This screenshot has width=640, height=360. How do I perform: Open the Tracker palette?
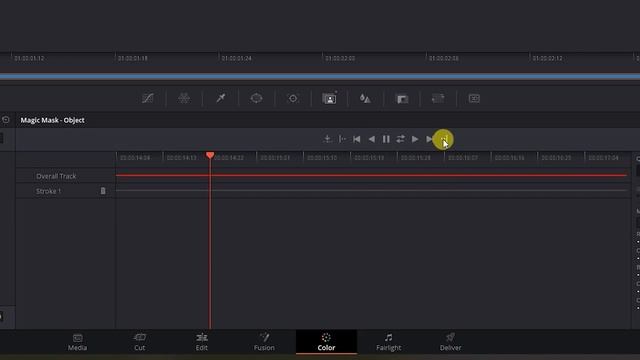coord(293,98)
